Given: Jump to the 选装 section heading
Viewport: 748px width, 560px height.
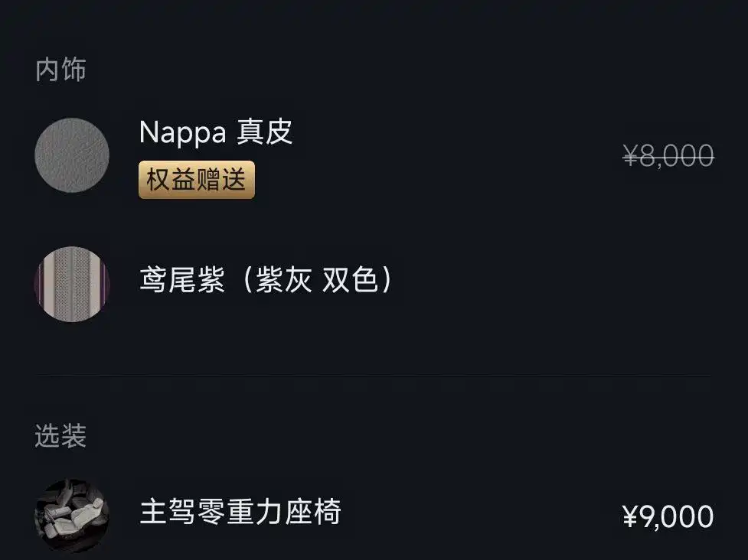Looking at the screenshot, I should tap(60, 435).
